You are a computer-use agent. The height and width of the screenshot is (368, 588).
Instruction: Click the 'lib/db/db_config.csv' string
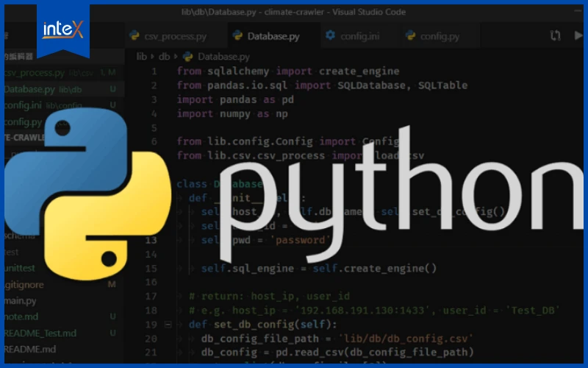[406, 339]
